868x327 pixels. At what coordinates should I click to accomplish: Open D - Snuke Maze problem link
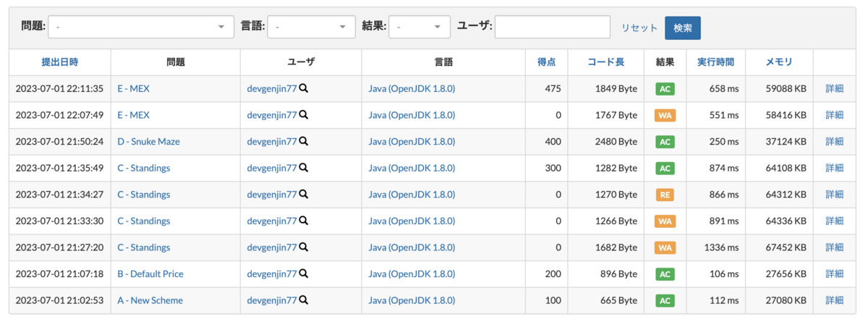(148, 141)
